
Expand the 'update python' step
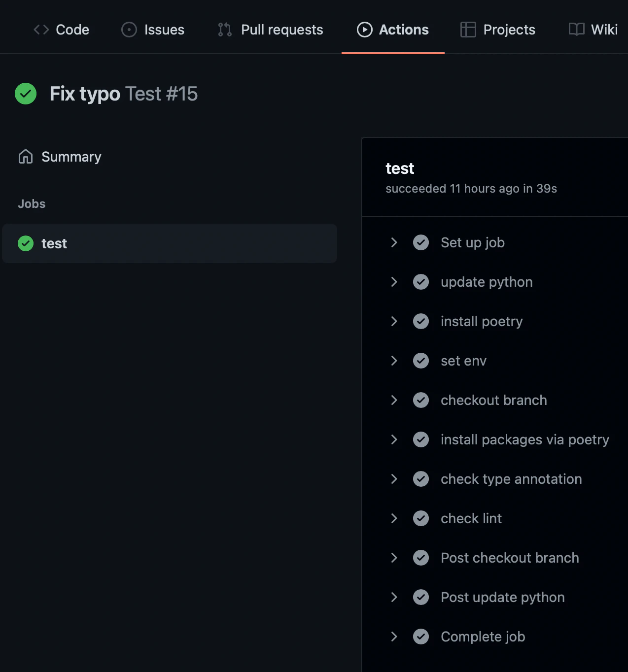394,282
